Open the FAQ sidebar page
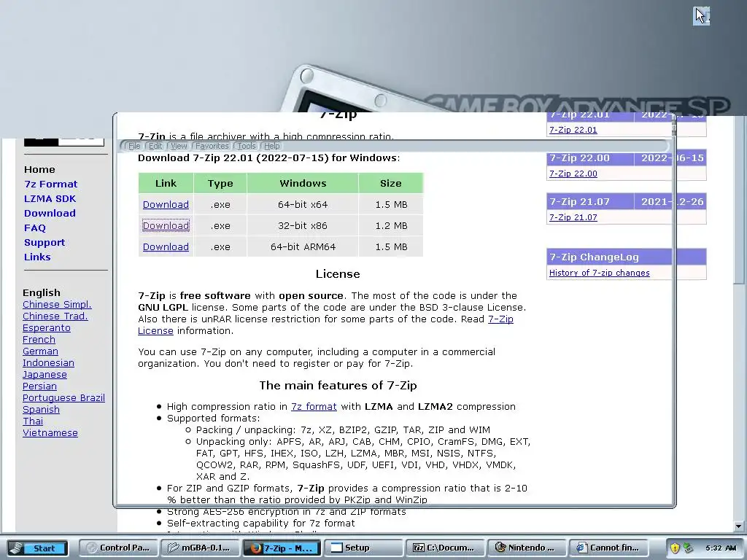747x560 pixels. 35,227
